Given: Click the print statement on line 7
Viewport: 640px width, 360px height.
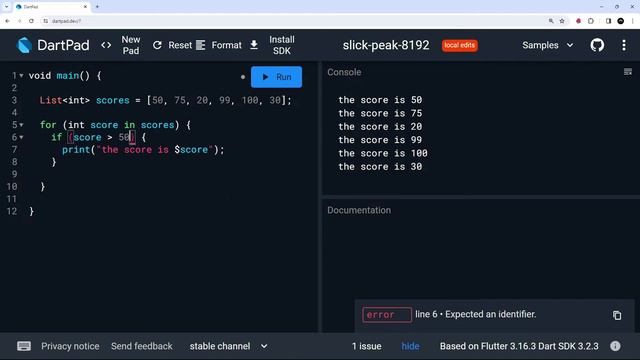Looking at the screenshot, I should (143, 149).
